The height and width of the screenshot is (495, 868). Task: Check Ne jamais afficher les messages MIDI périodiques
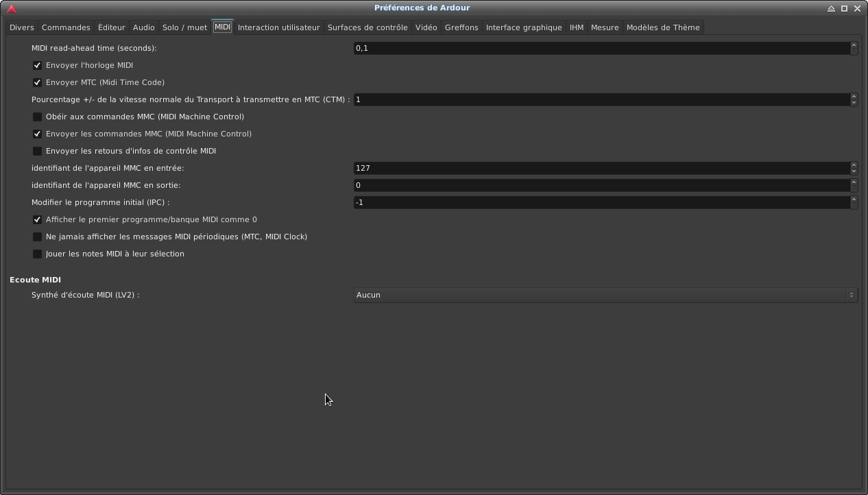pyautogui.click(x=38, y=237)
